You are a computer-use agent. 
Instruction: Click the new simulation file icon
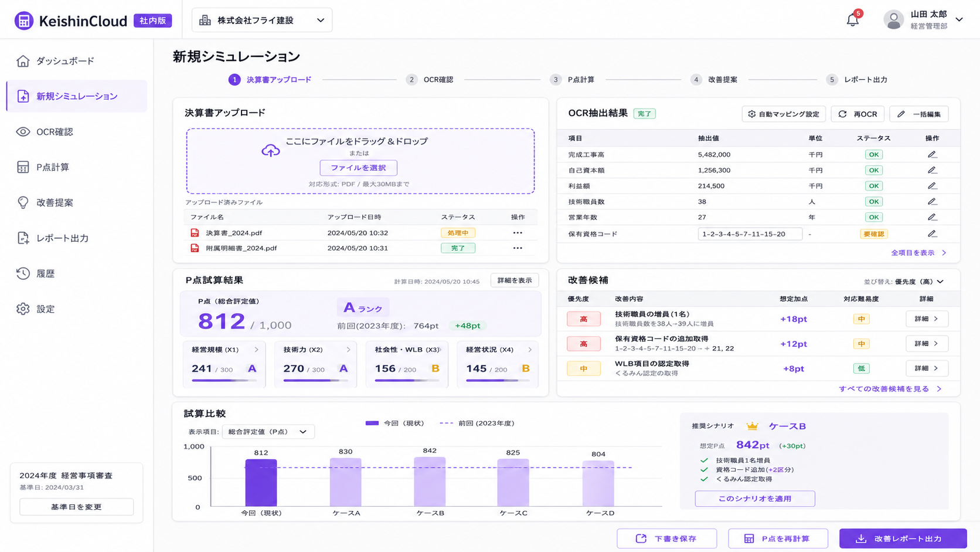tap(23, 96)
